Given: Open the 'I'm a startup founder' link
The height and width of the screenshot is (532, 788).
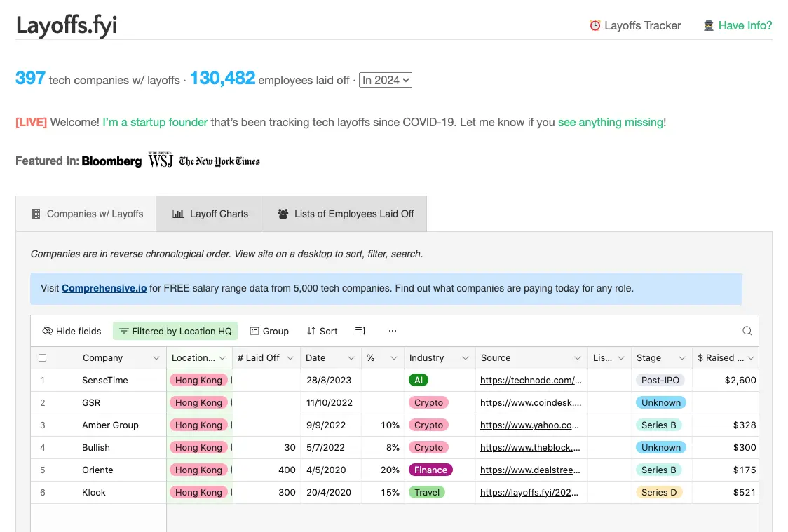Looking at the screenshot, I should click(x=155, y=122).
